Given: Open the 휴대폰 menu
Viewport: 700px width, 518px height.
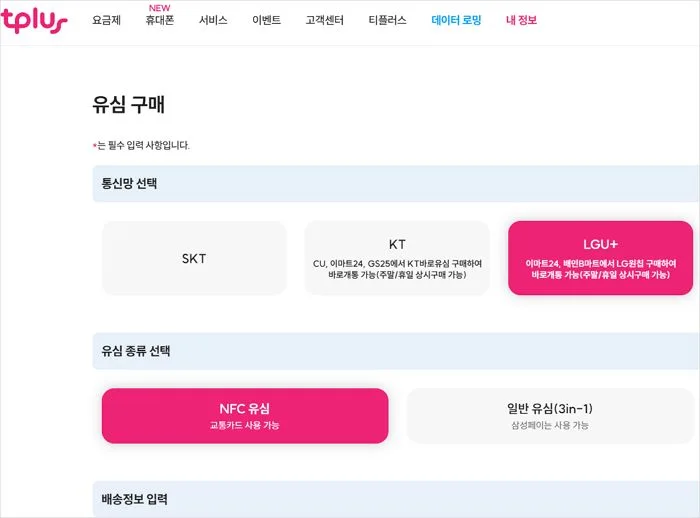Looking at the screenshot, I should tap(160, 20).
